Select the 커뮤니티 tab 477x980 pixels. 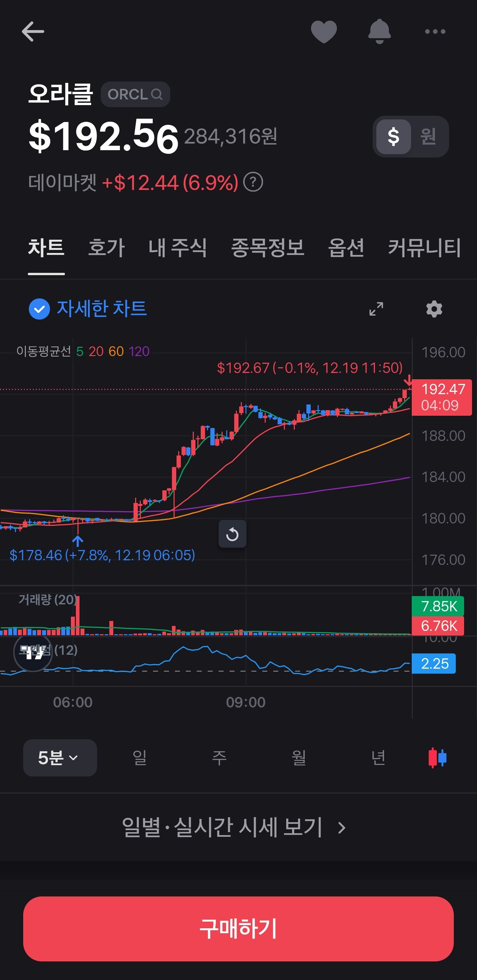[x=425, y=248]
